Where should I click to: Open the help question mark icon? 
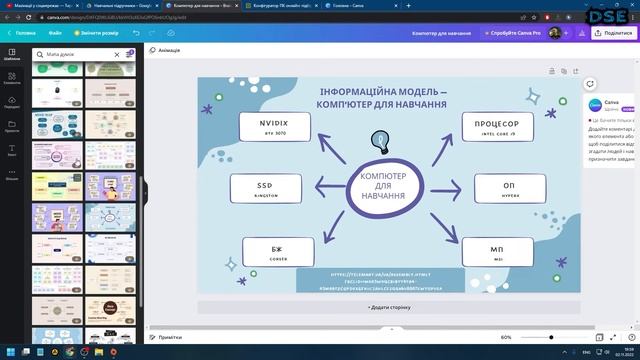(632, 337)
